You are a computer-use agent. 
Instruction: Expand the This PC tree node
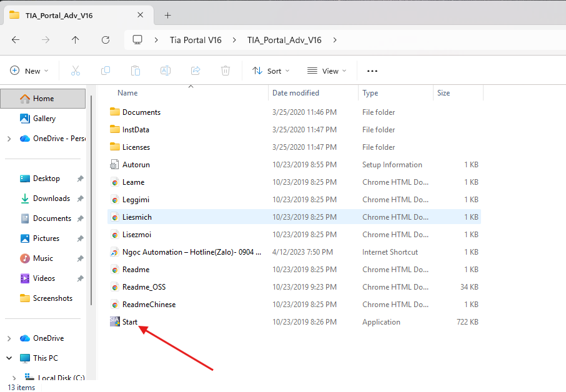coord(9,358)
